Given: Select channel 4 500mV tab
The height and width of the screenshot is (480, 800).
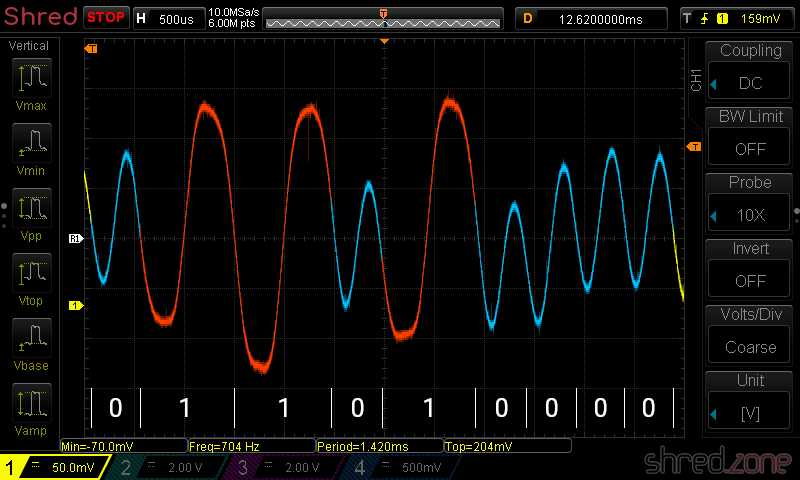Looking at the screenshot, I should click(398, 468).
